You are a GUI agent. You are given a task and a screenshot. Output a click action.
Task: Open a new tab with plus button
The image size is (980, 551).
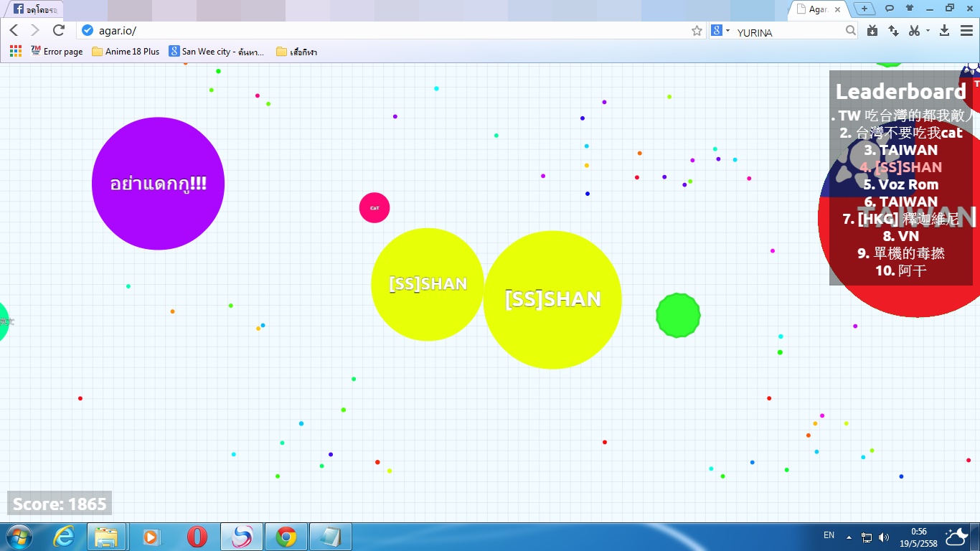coord(864,9)
